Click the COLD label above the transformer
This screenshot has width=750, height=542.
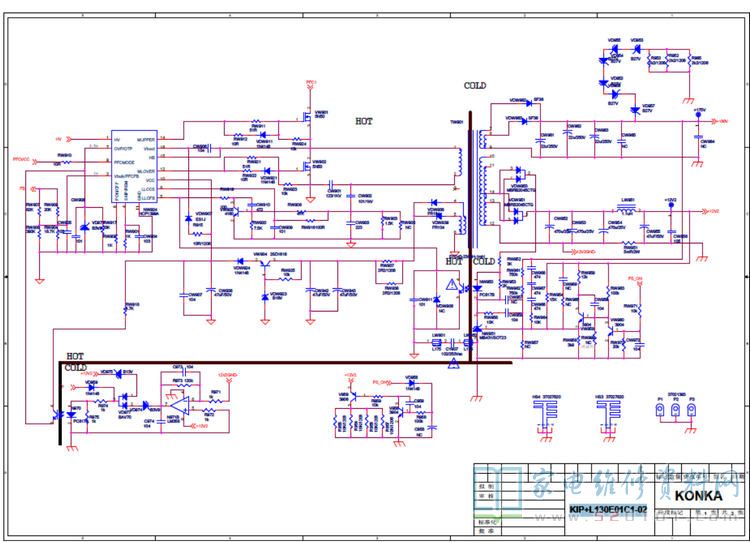pos(475,86)
